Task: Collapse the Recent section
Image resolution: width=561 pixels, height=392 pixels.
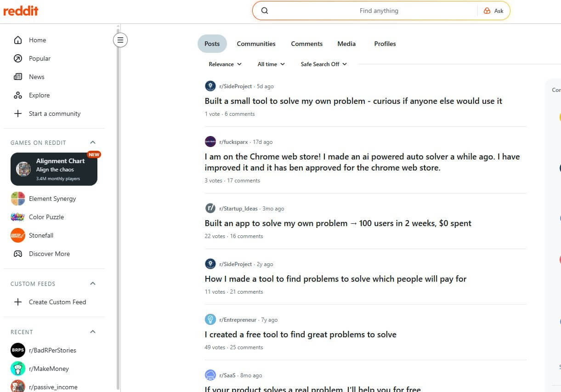Action: click(x=93, y=332)
